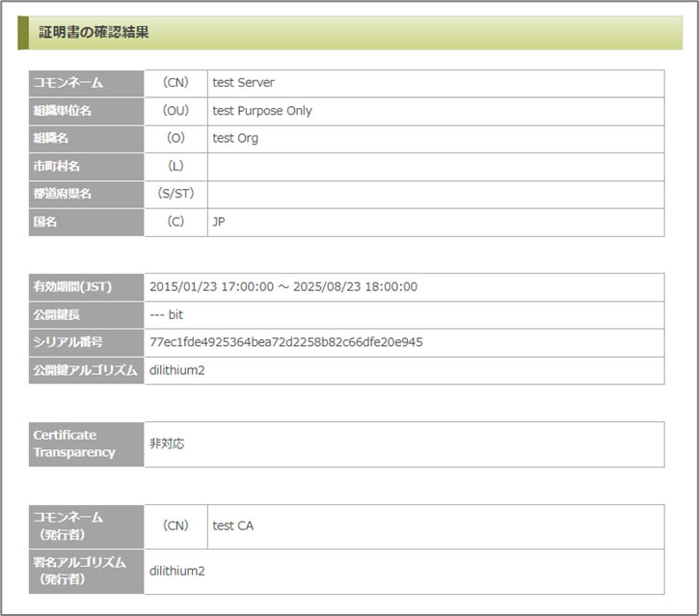699x616 pixels.
Task: Select the public key length value --- bit
Action: click(x=166, y=314)
